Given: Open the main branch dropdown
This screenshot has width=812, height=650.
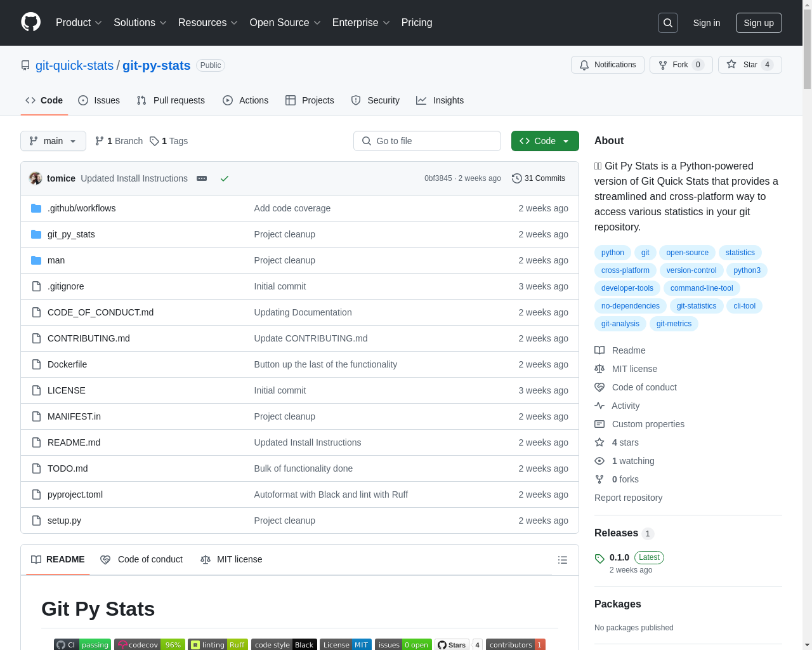Looking at the screenshot, I should pos(53,141).
